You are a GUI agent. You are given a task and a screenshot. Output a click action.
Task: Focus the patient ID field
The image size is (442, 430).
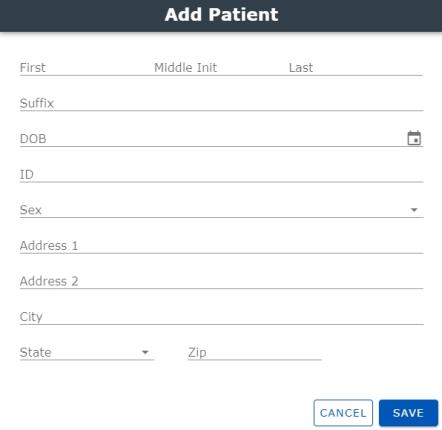point(221,174)
